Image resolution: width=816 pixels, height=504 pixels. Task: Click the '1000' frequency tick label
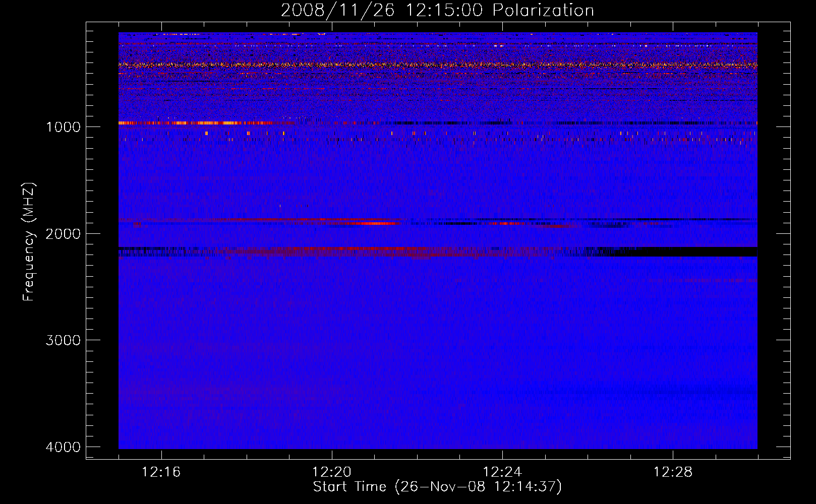(x=63, y=127)
